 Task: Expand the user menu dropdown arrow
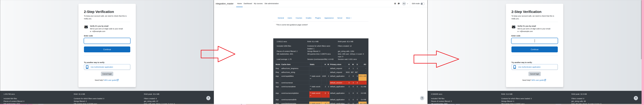click(x=408, y=4)
